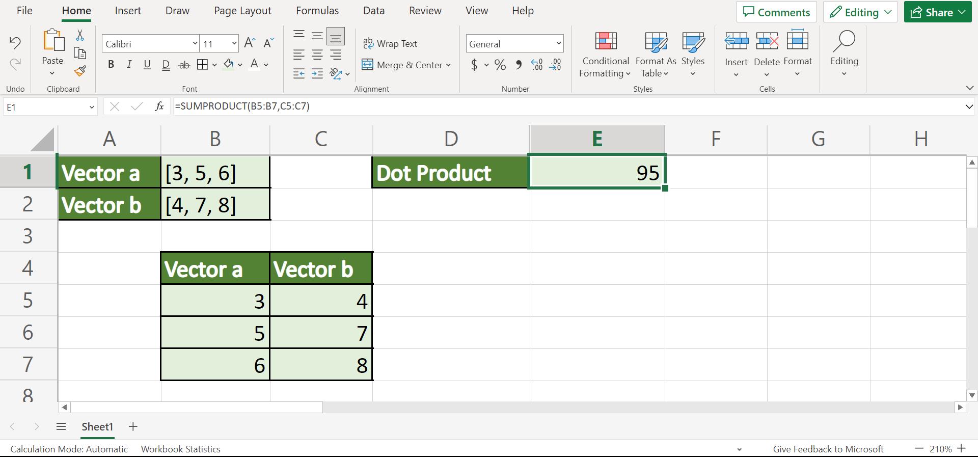Click the Undo arrow icon
This screenshot has height=459, width=980.
pos(15,43)
